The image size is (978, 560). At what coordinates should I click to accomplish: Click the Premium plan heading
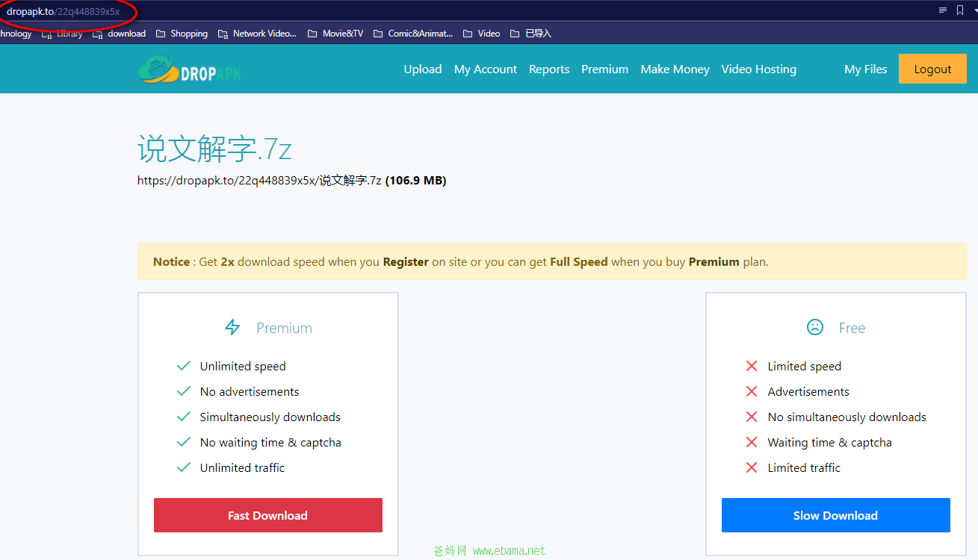pyautogui.click(x=284, y=328)
